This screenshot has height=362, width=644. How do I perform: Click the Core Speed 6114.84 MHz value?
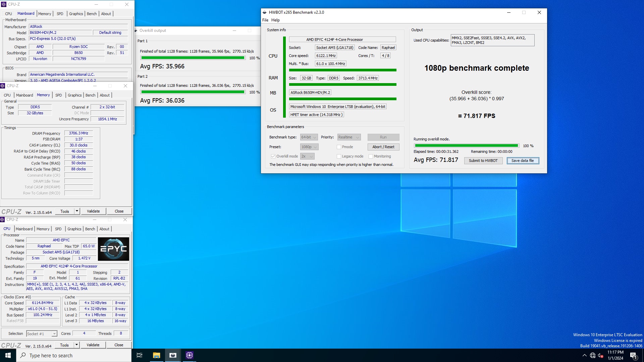(43, 303)
